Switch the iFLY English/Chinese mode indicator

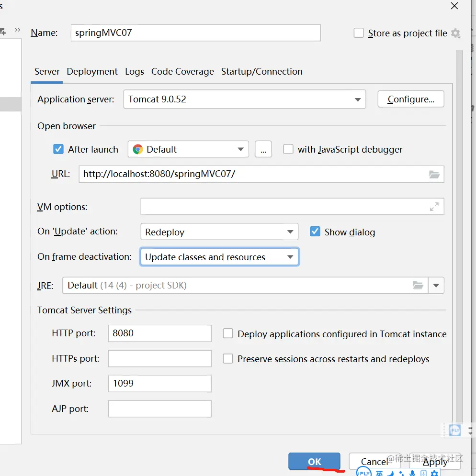[379, 473]
